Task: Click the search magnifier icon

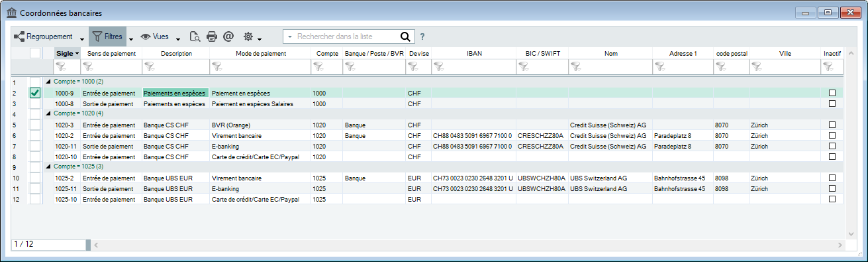Action: 406,36
